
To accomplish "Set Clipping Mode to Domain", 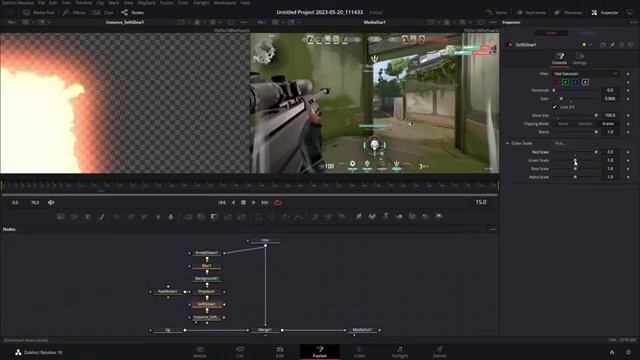I will pyautogui.click(x=585, y=124).
